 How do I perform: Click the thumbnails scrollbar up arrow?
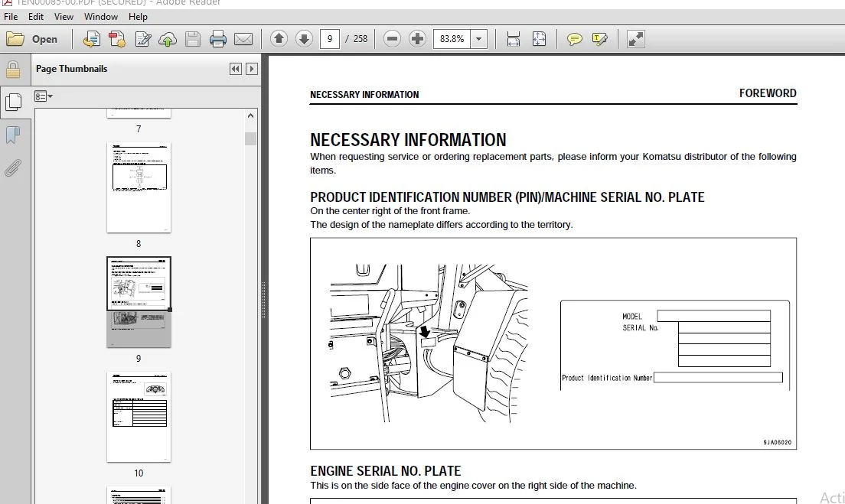point(250,115)
